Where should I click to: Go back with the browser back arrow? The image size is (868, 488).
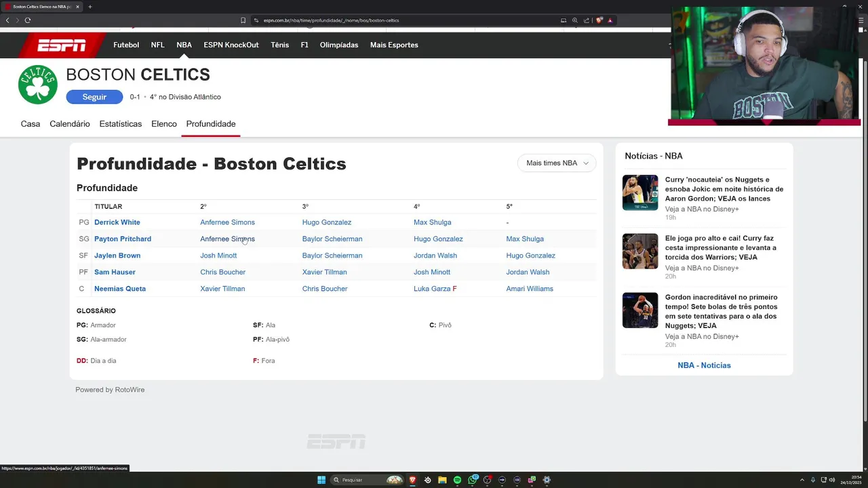pos(7,20)
